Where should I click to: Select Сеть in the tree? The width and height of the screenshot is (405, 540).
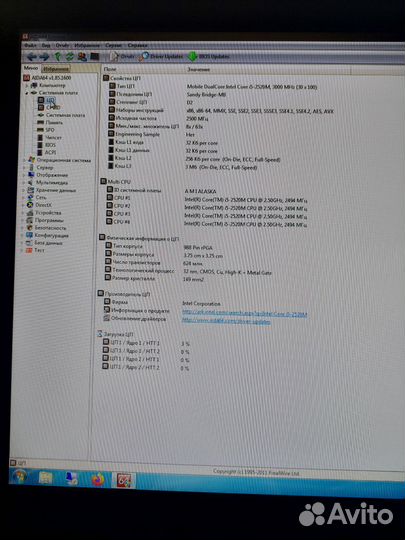point(37,197)
